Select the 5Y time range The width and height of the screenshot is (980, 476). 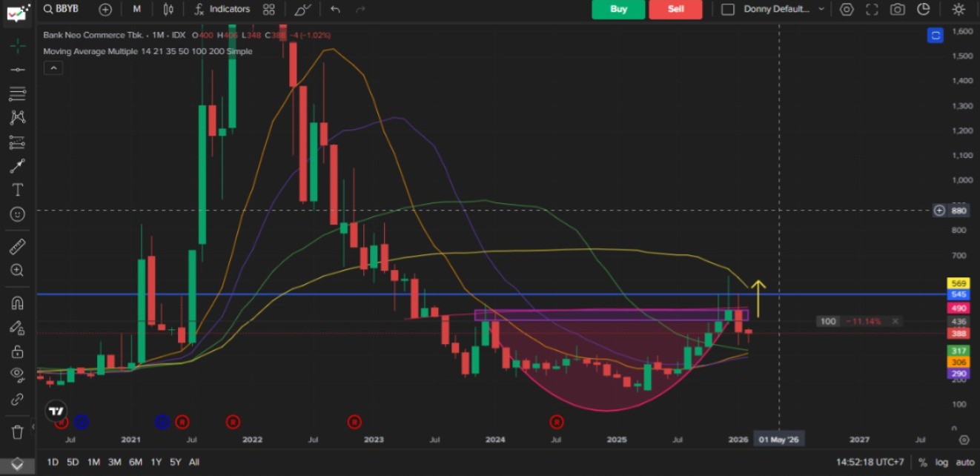[175, 462]
